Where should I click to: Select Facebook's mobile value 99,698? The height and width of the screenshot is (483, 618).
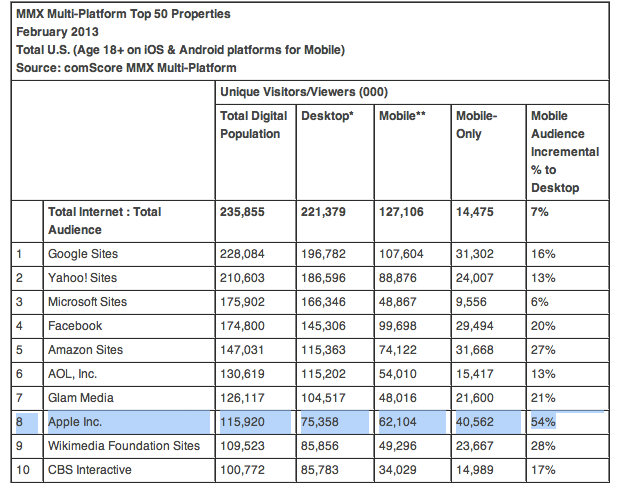tap(398, 326)
